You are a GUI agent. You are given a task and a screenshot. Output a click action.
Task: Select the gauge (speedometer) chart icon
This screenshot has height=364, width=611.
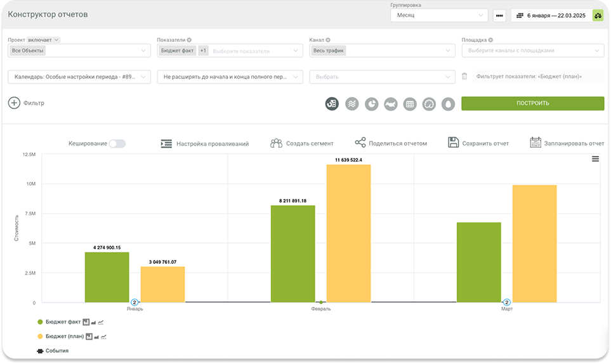429,103
